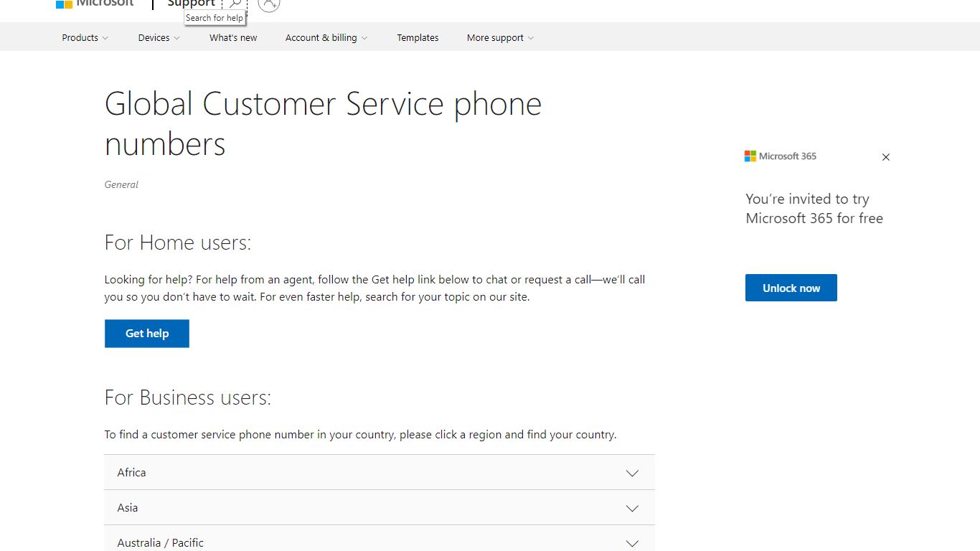The image size is (980, 551).
Task: Click the Unlock now button
Action: coord(791,288)
